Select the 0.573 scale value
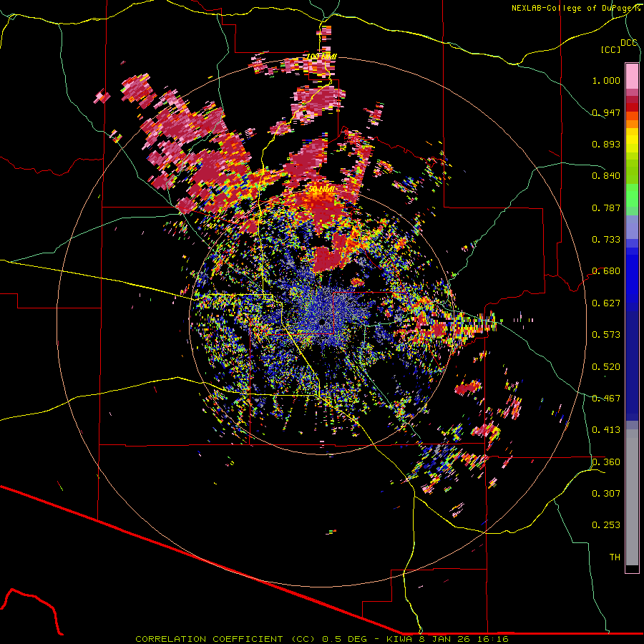 [x=606, y=335]
